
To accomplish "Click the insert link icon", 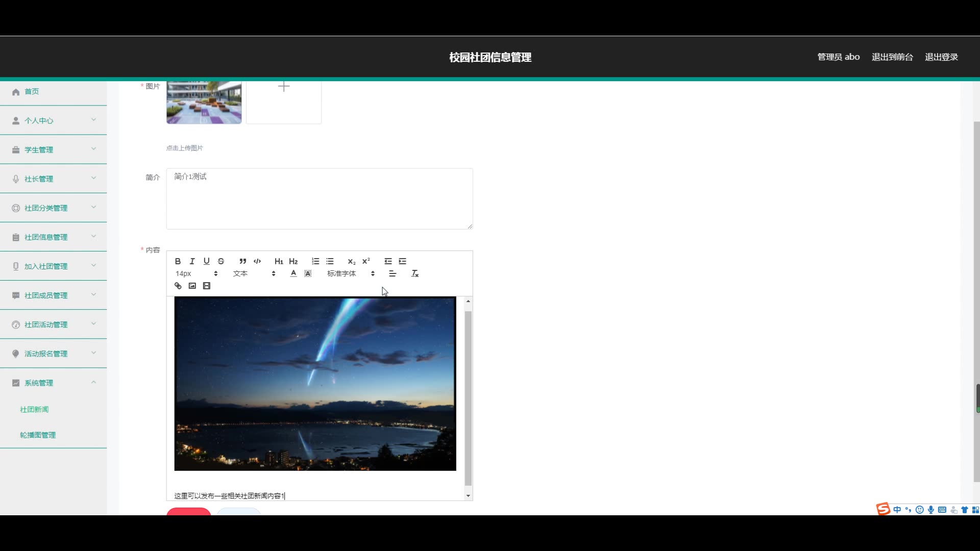I will click(178, 286).
